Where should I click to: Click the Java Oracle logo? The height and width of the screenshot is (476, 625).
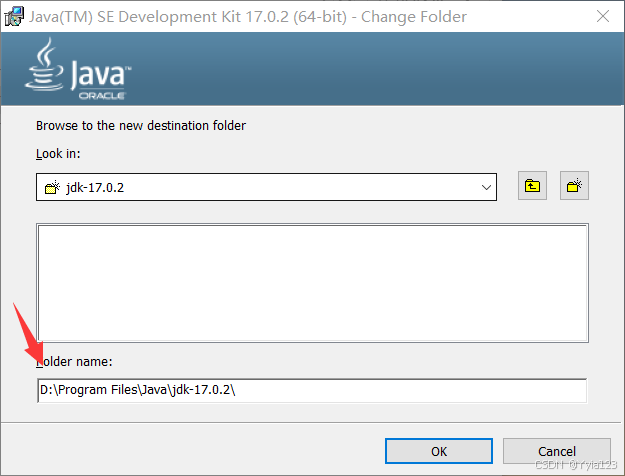[x=78, y=69]
